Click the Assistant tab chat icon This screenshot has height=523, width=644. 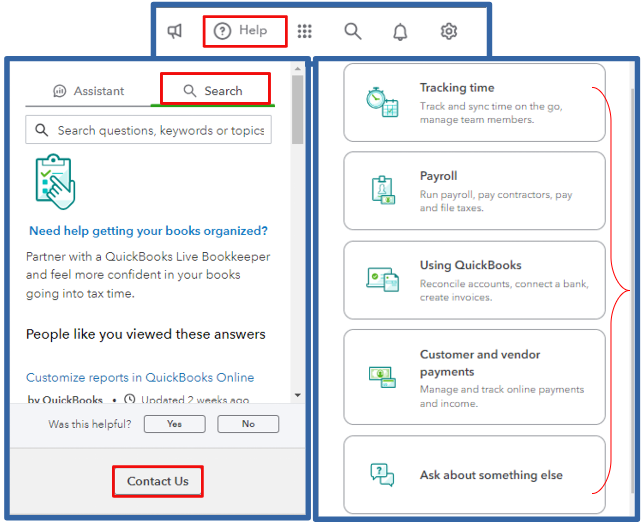tap(60, 91)
